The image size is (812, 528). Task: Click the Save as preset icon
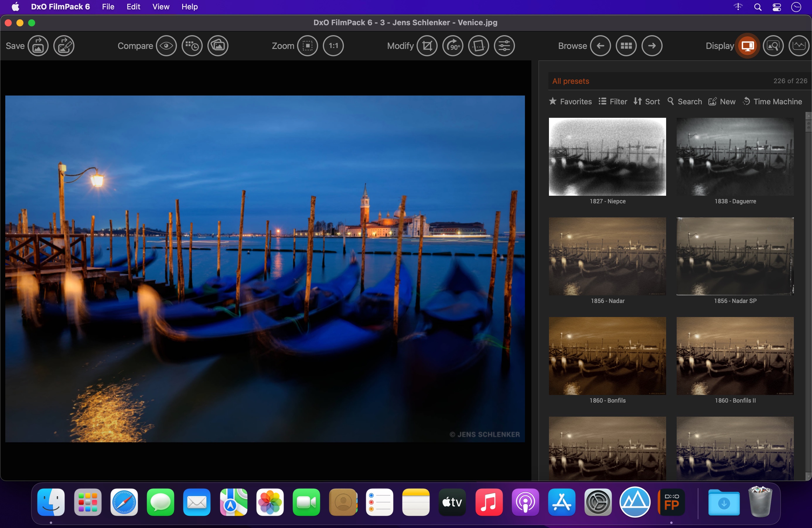tap(64, 46)
